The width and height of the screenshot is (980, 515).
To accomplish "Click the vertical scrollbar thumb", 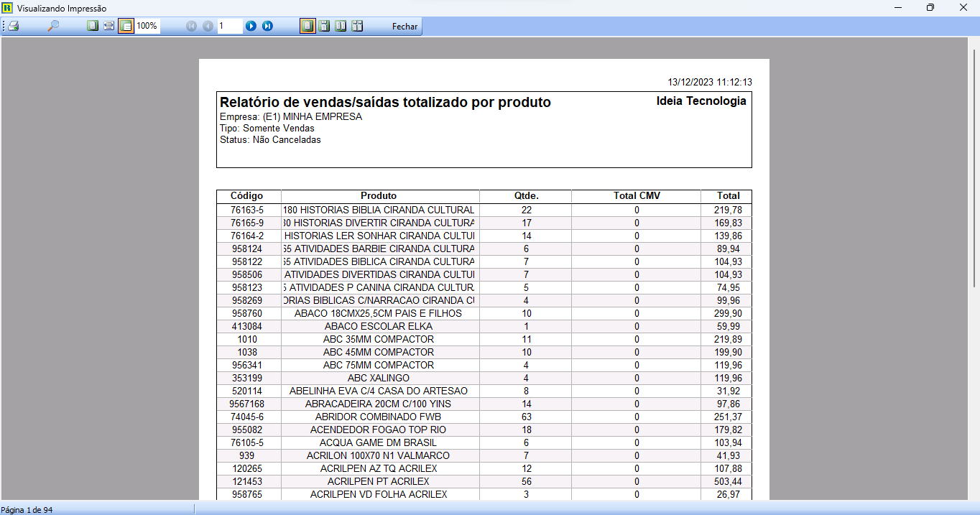I will tap(974, 169).
